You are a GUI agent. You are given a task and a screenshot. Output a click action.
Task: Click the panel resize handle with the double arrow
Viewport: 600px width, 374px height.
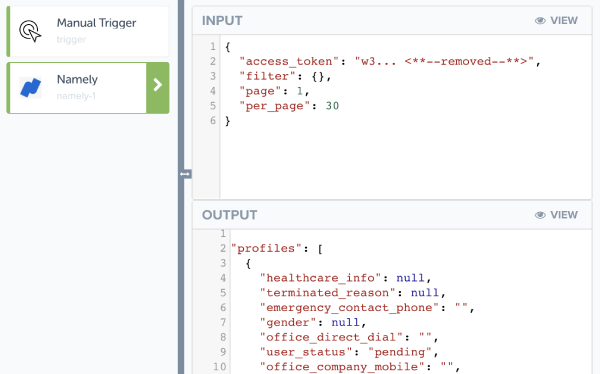185,174
